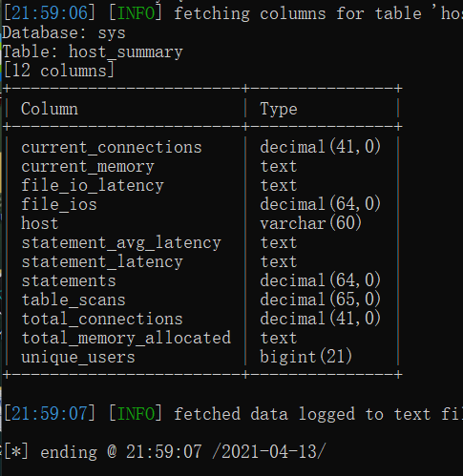Click the bigint(21) type value
463x476 pixels.
point(306,357)
